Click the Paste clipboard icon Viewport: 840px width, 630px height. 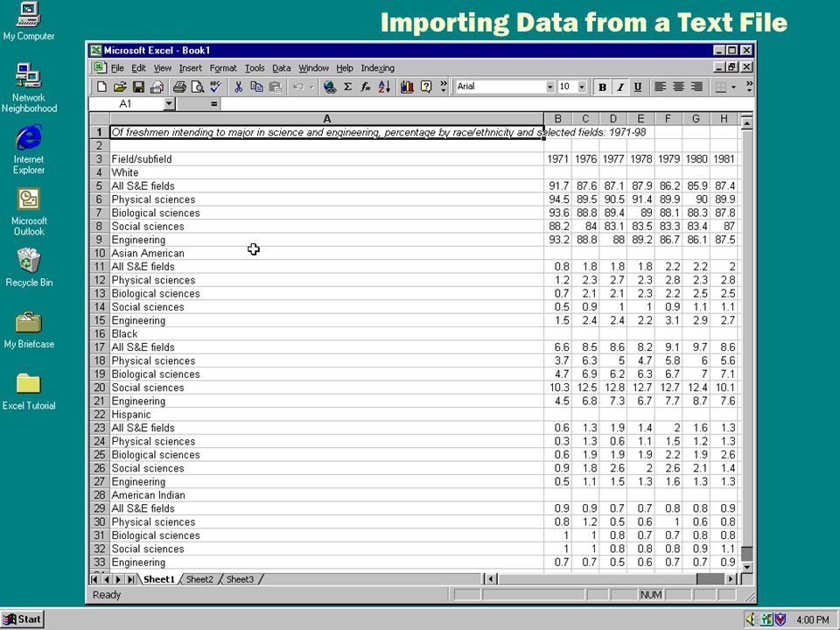[x=276, y=87]
